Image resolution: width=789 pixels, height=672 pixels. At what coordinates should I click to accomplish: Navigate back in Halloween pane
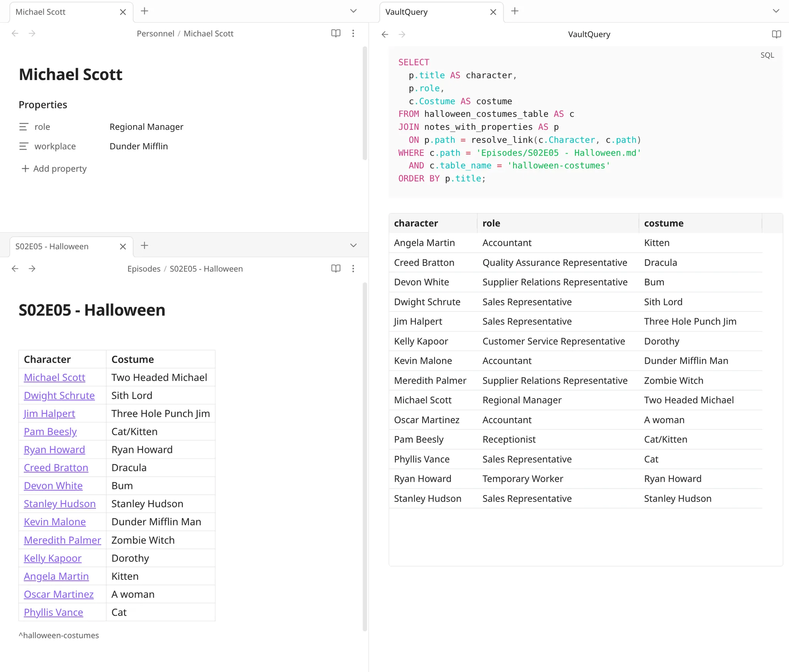click(15, 269)
